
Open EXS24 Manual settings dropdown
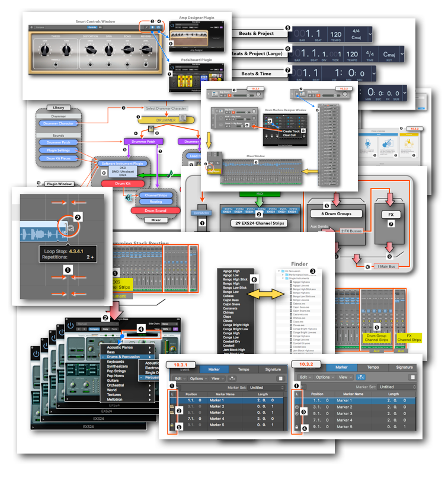[98, 324]
